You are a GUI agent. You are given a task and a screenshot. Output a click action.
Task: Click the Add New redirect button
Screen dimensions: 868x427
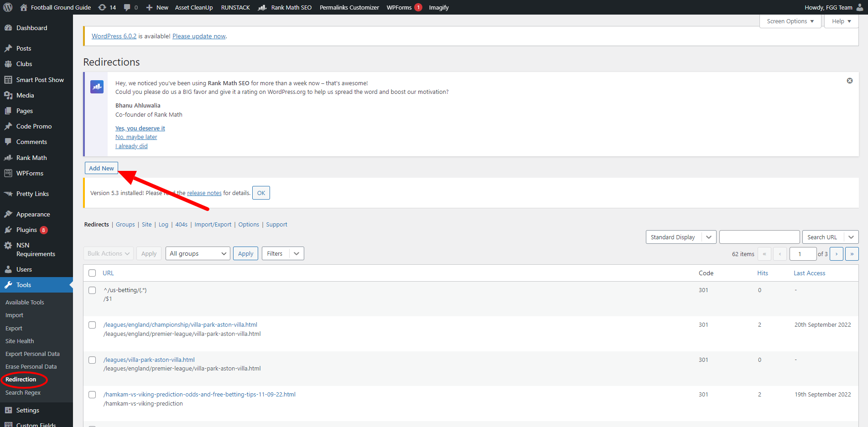(101, 168)
